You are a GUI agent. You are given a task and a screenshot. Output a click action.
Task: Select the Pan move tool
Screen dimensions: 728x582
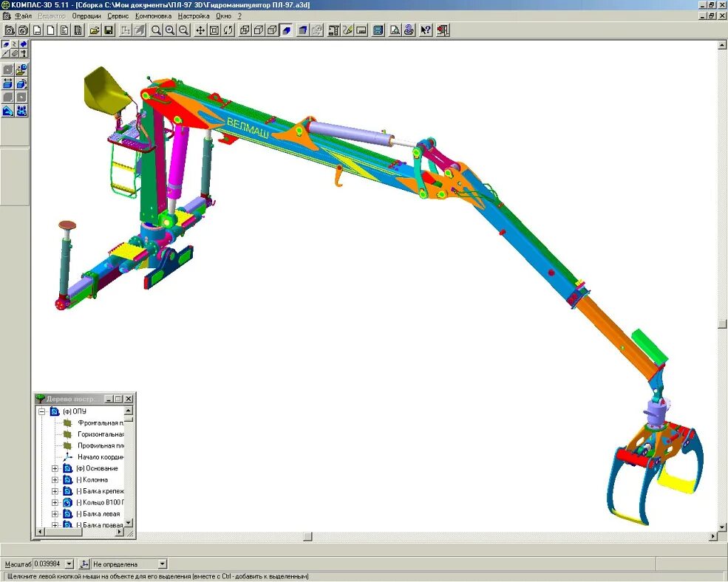[x=200, y=30]
